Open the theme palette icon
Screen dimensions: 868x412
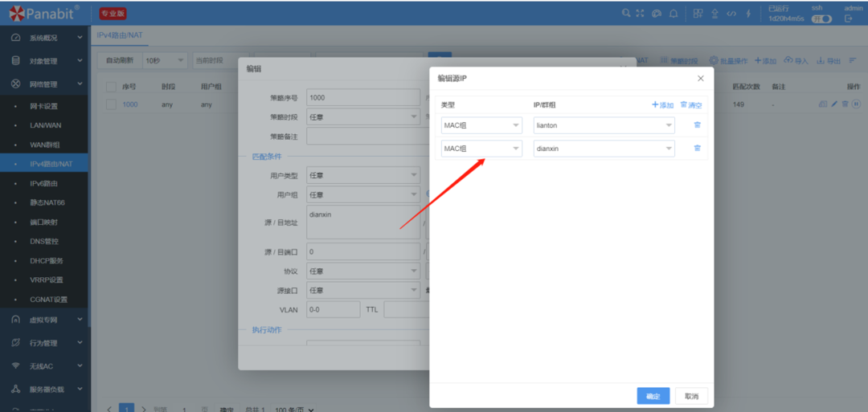tap(657, 14)
